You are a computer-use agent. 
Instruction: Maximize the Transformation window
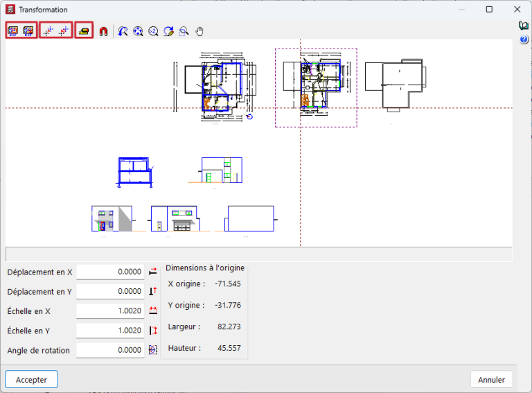489,10
